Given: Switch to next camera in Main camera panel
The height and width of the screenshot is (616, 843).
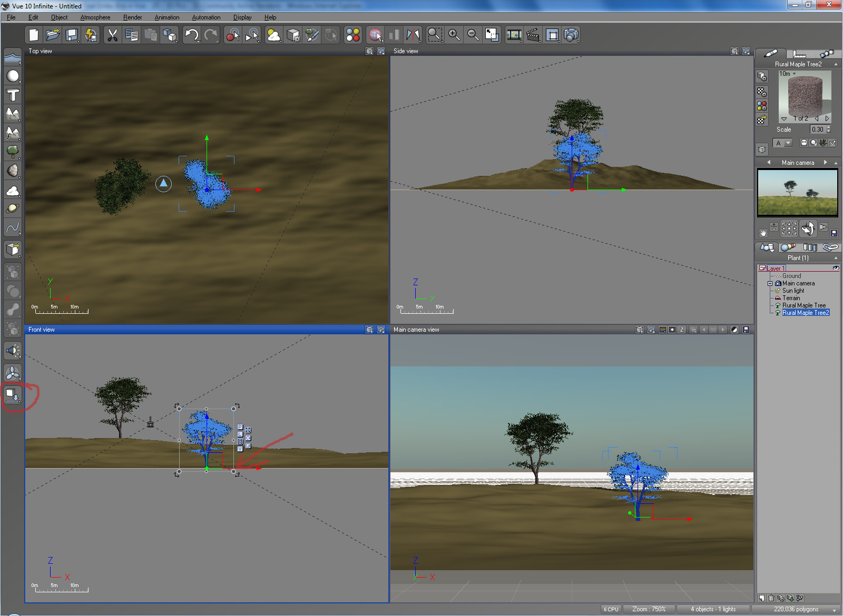Looking at the screenshot, I should coord(825,163).
